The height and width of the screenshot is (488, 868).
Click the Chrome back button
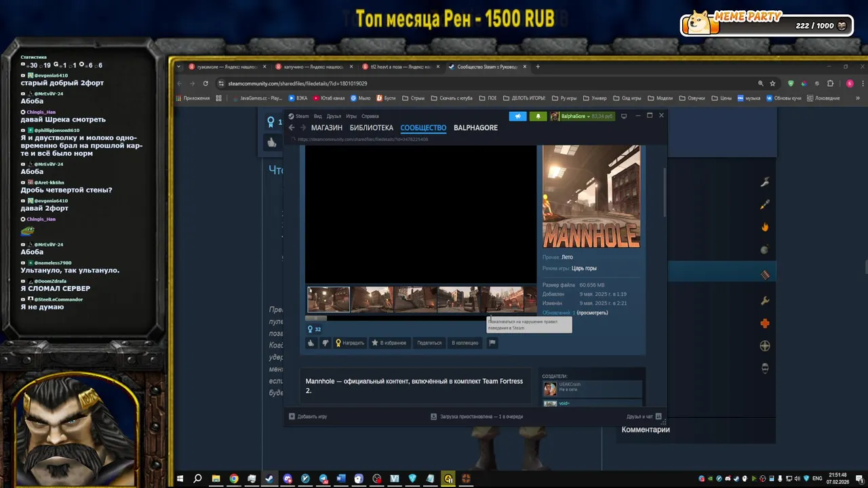point(178,83)
